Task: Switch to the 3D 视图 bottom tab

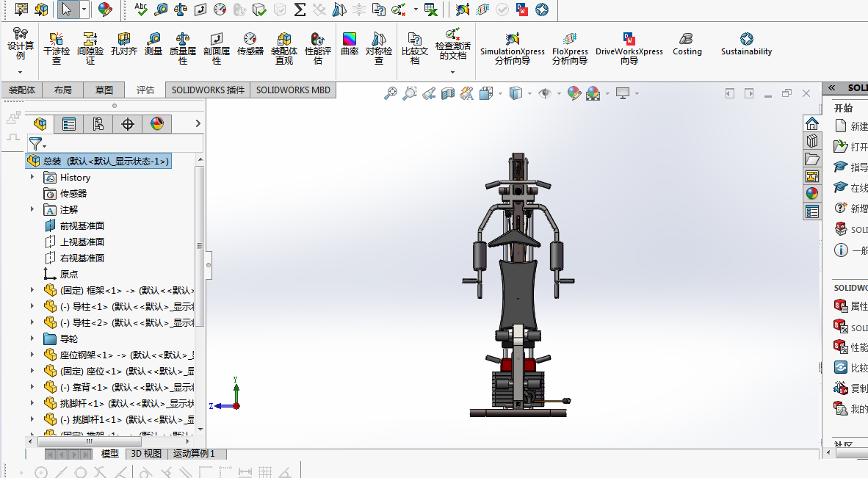Action: [146, 454]
